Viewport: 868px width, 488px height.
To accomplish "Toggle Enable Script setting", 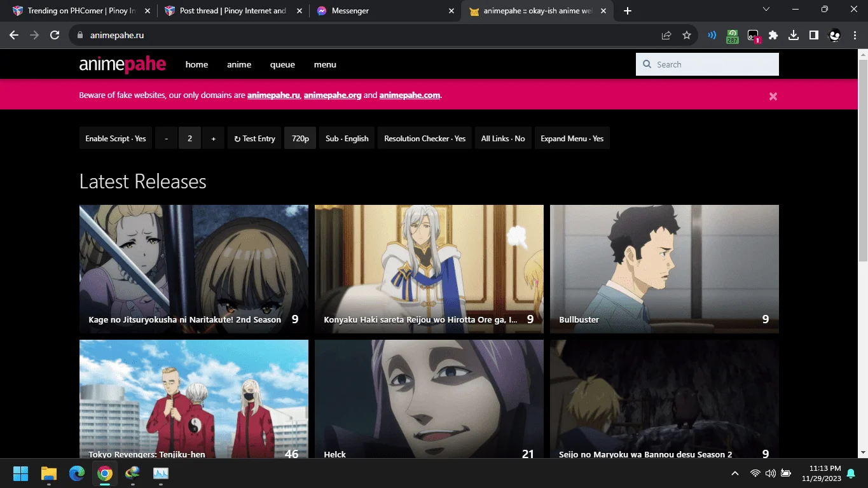I will (116, 138).
